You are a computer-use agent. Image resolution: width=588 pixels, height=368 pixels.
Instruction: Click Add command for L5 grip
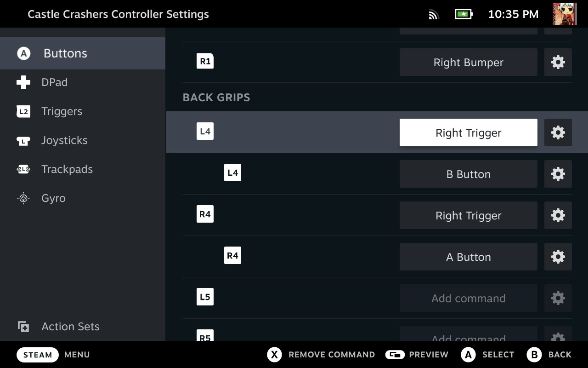point(468,298)
